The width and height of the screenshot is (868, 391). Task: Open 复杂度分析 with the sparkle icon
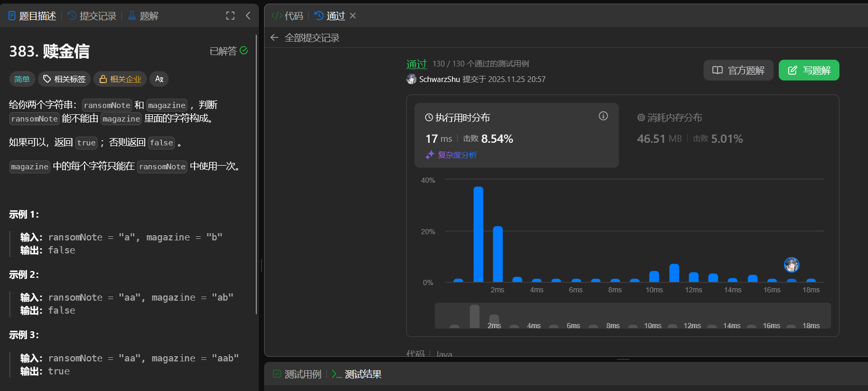click(x=451, y=155)
